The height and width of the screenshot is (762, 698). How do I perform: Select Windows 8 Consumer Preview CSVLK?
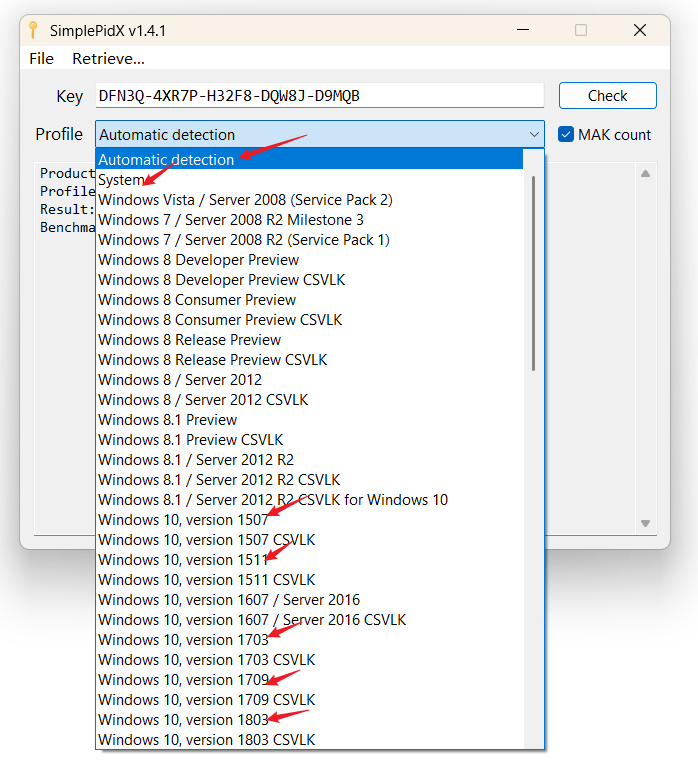(x=309, y=319)
